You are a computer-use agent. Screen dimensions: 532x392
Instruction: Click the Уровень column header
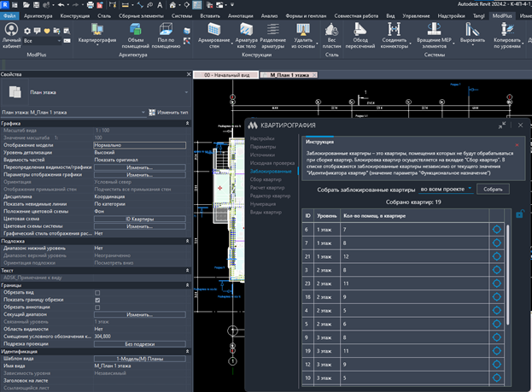pos(327,216)
